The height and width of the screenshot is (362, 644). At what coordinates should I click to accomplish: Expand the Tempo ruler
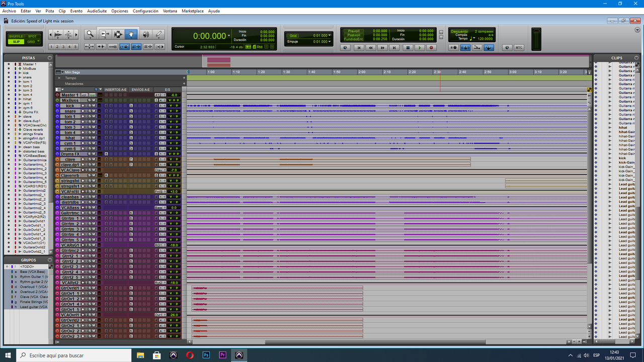click(59, 78)
